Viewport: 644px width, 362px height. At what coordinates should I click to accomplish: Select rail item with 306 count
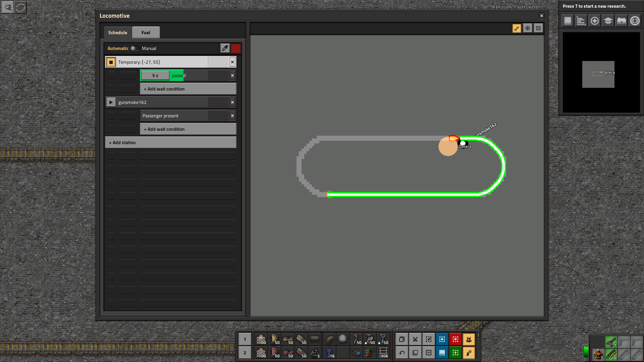tap(383, 353)
